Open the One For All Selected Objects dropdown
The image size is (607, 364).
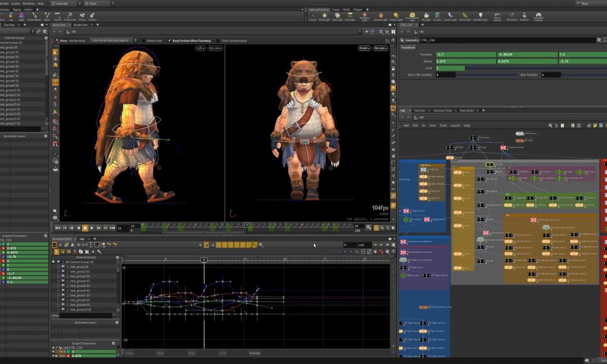pos(114,40)
